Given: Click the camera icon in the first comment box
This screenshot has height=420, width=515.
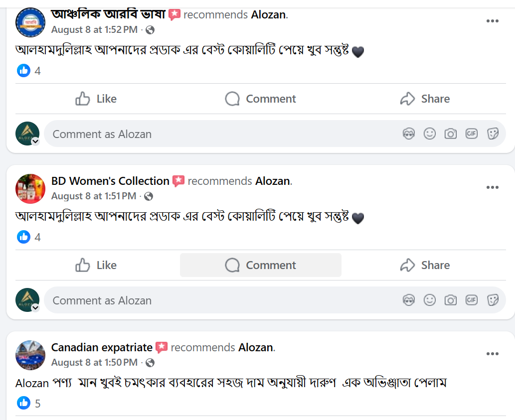Looking at the screenshot, I should click(x=451, y=134).
